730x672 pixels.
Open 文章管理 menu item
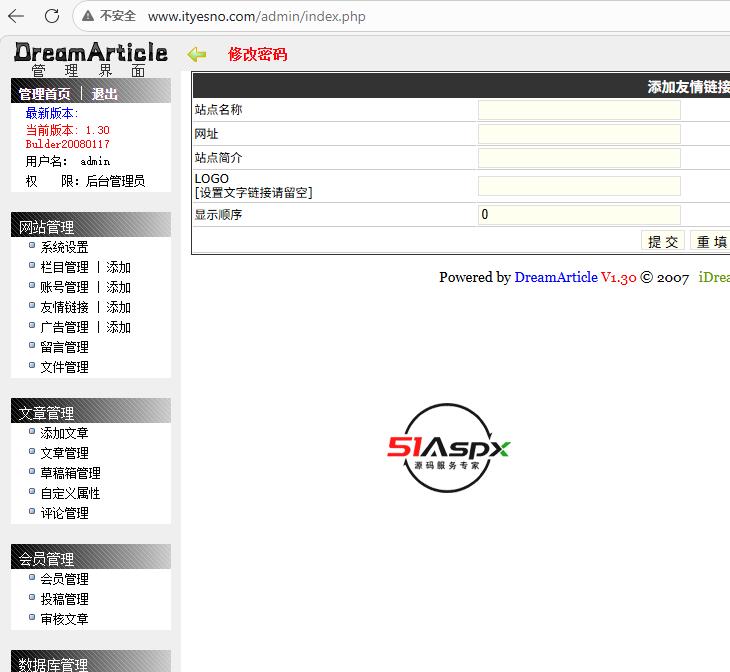tap(64, 453)
